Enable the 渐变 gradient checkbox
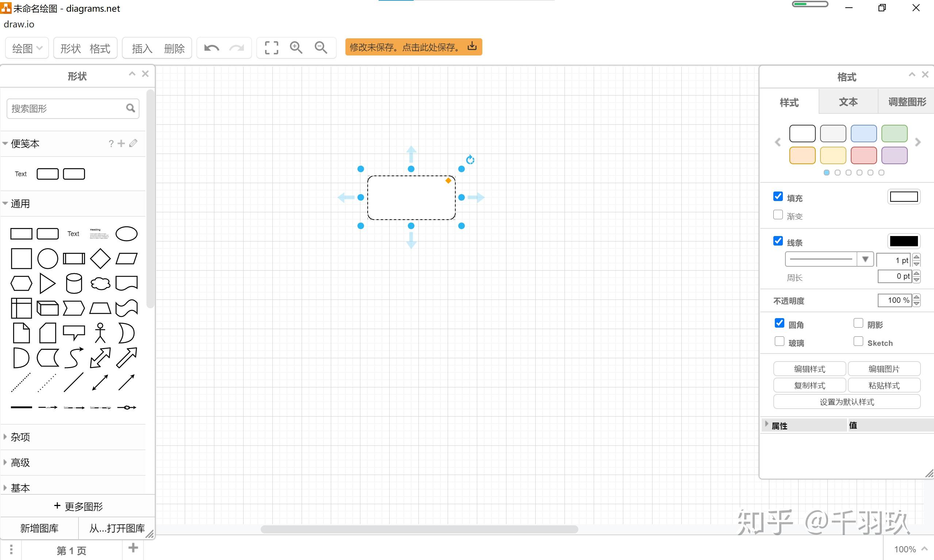The width and height of the screenshot is (934, 560). pyautogui.click(x=778, y=215)
